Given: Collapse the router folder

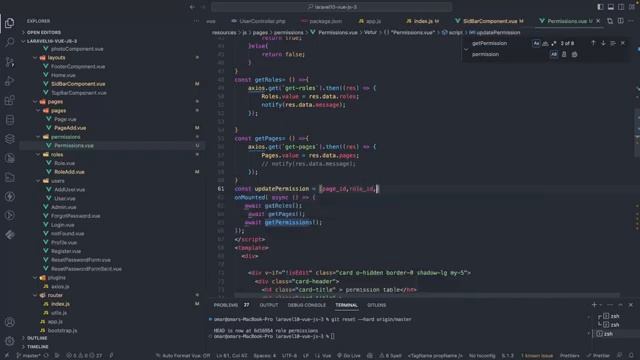Looking at the screenshot, I should tap(55, 295).
